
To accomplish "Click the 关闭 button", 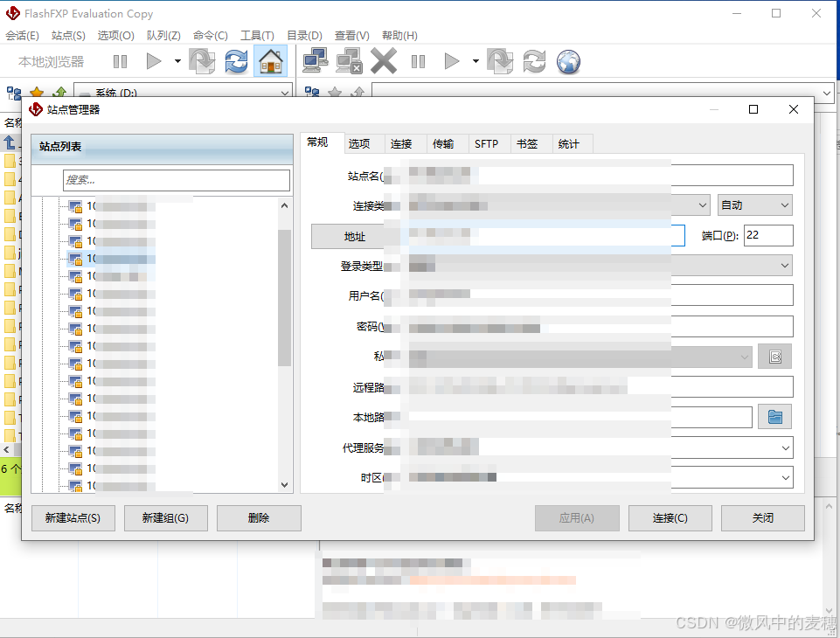I will pyautogui.click(x=763, y=518).
